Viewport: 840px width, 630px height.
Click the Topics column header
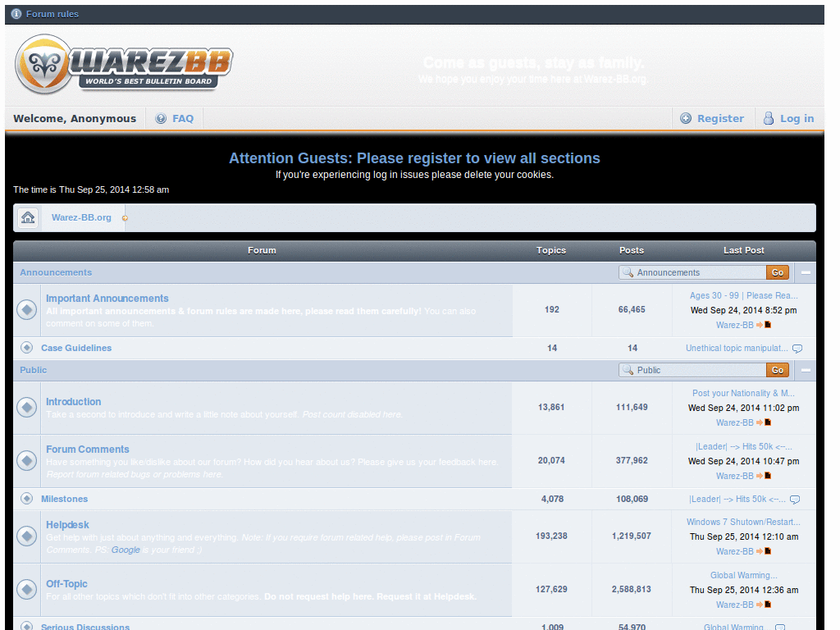point(551,250)
